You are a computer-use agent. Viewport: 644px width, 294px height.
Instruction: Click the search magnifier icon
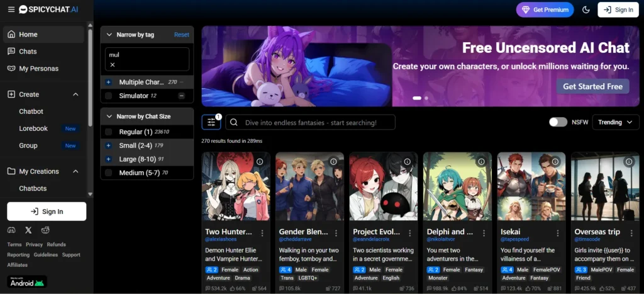click(234, 122)
